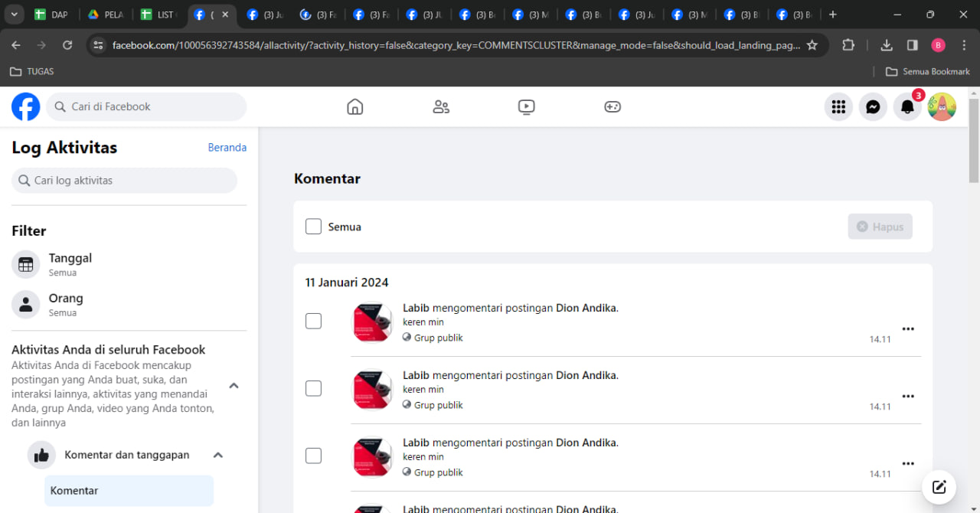The height and width of the screenshot is (513, 980).
Task: Close the active Facebook tab
Action: [225, 15]
